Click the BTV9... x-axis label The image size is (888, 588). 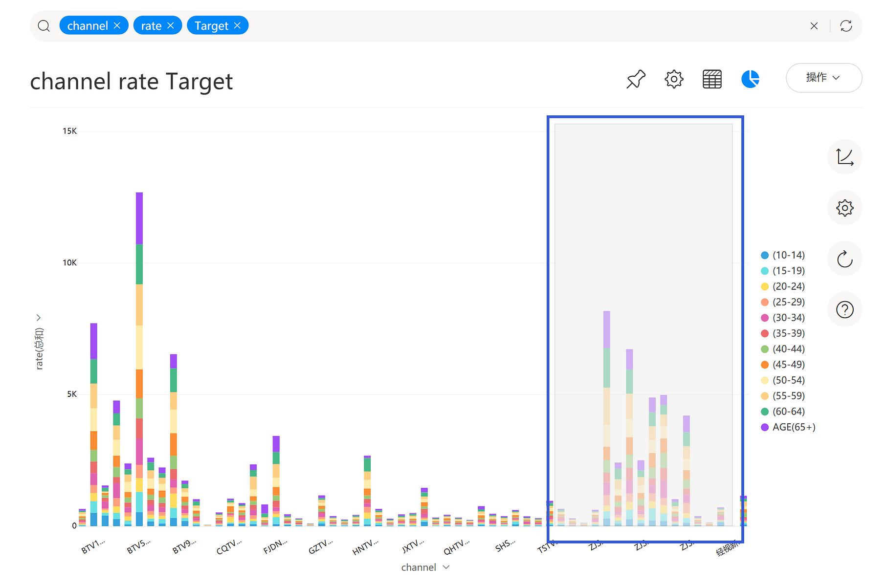[x=184, y=546]
